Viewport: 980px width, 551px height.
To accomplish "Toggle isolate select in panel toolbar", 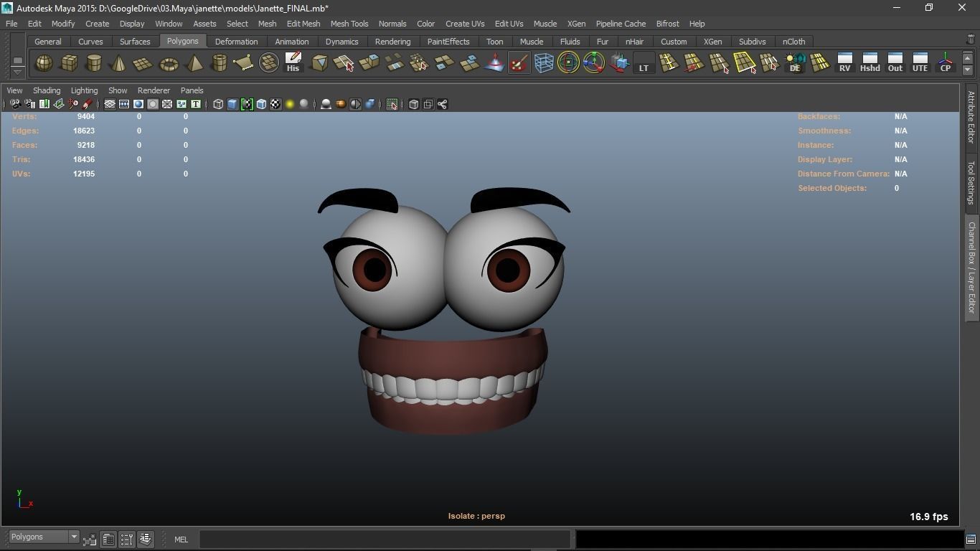I will 392,105.
